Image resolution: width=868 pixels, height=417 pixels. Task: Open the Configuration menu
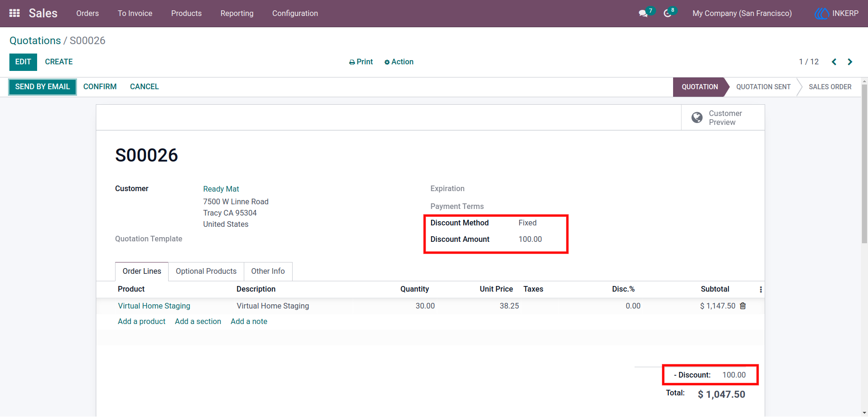tap(295, 13)
